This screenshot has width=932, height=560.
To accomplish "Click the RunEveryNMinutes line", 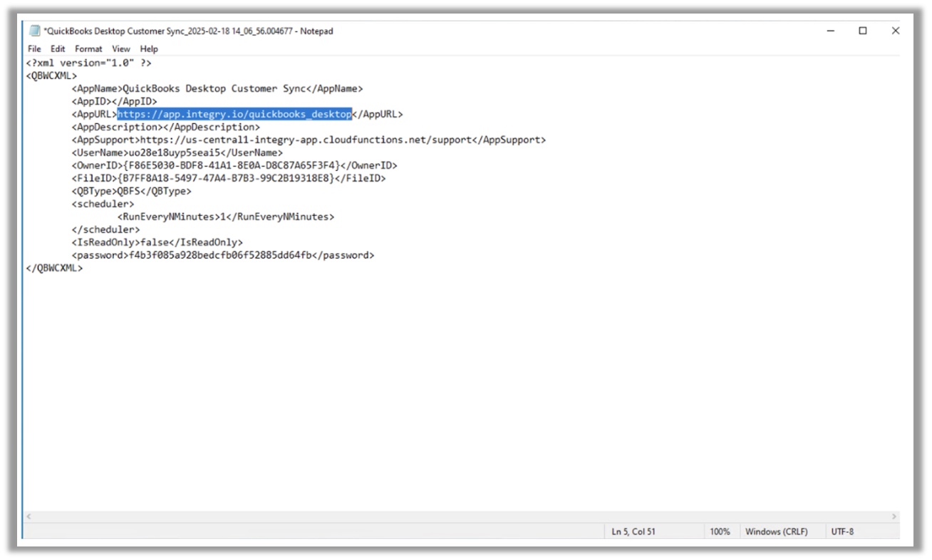I will (226, 217).
